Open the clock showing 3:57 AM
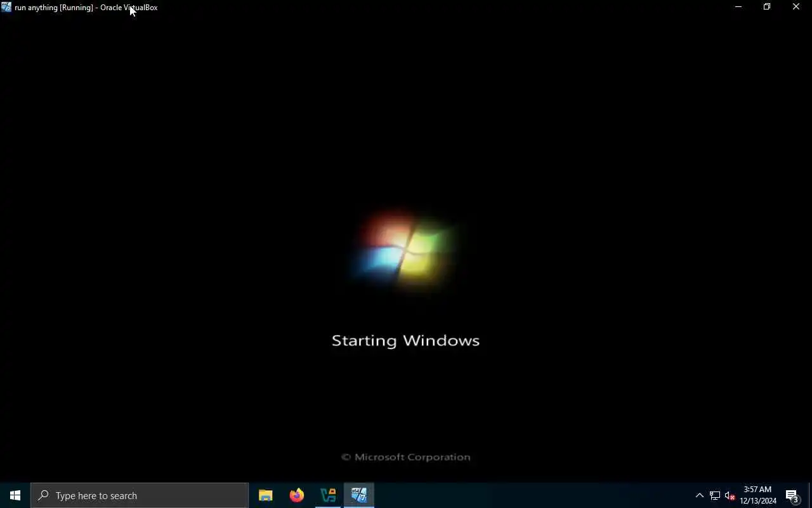This screenshot has width=812, height=508. point(757,495)
